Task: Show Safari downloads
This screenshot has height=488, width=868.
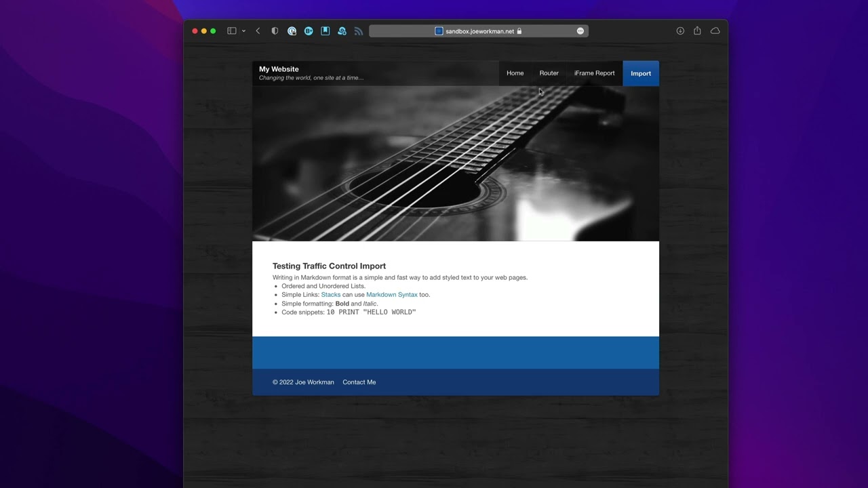Action: [x=680, y=31]
